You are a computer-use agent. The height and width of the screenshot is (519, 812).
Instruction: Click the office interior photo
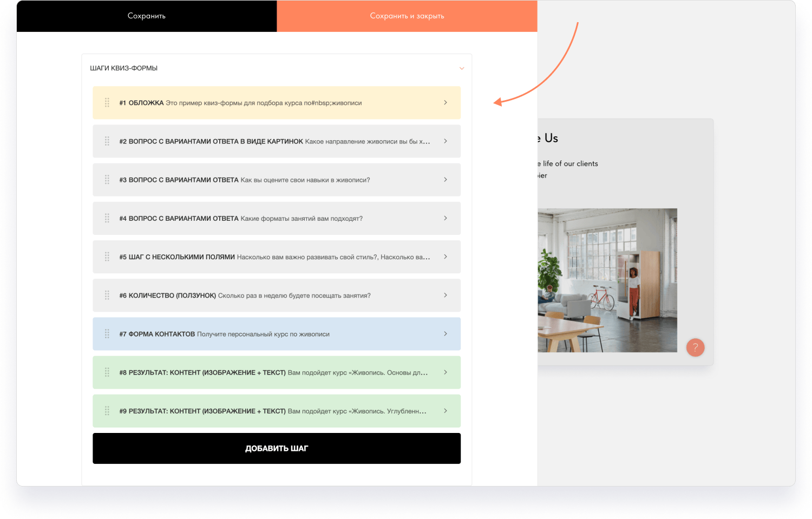607,280
